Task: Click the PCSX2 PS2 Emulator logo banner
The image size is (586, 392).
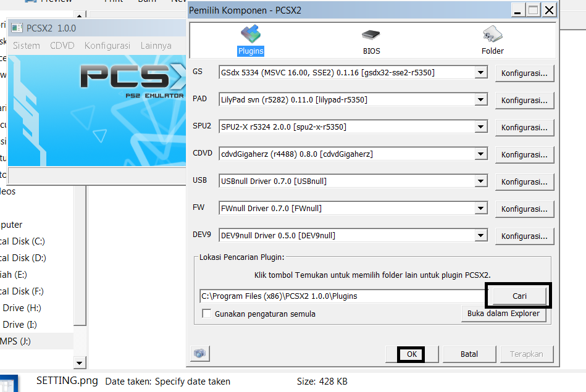Action: click(97, 111)
